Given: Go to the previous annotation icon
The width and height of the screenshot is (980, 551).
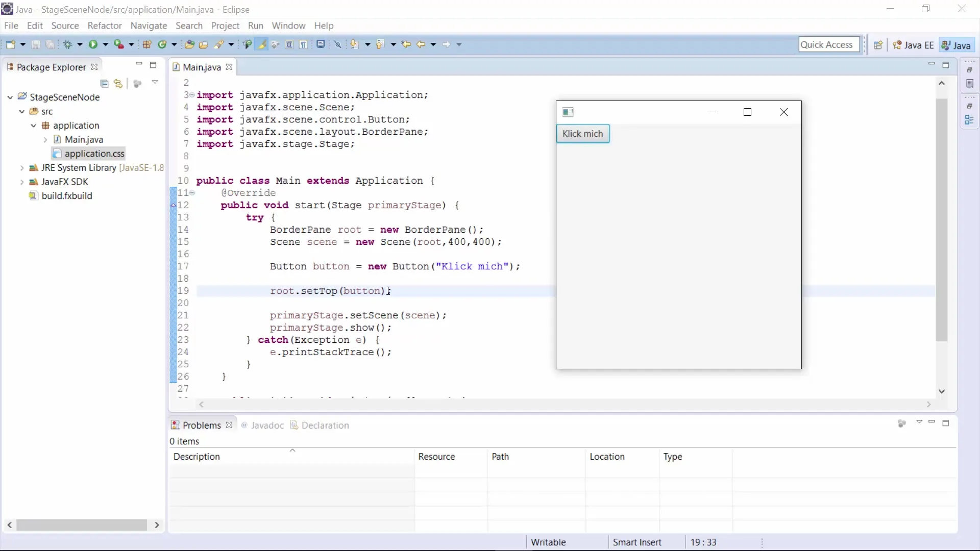Looking at the screenshot, I should coord(380,44).
